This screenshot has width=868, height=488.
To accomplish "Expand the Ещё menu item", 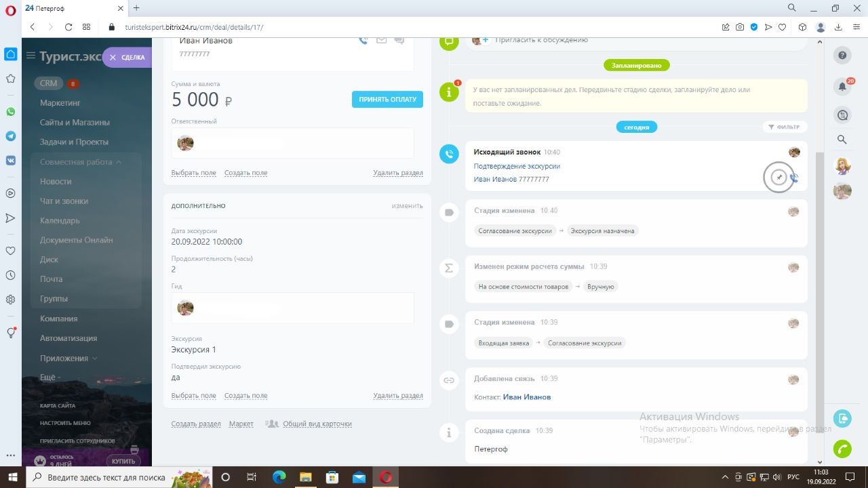I will click(x=50, y=377).
